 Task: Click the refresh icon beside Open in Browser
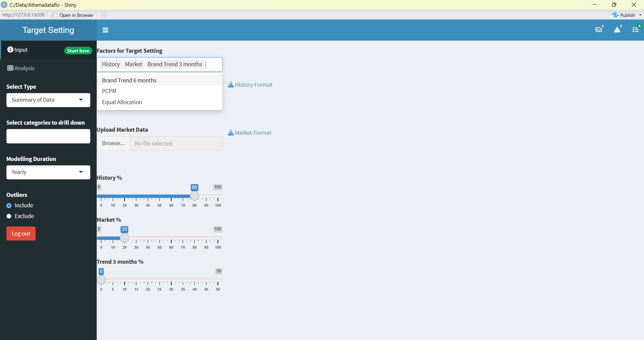click(x=104, y=15)
